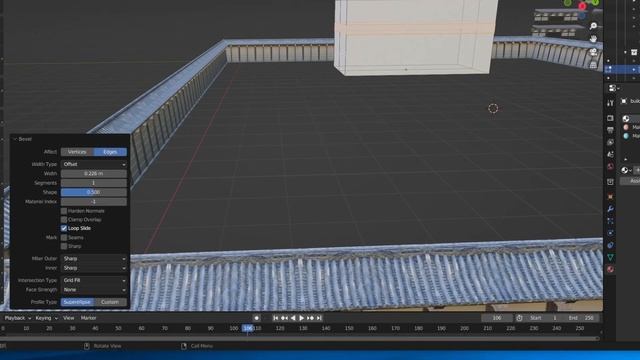Open the Object Data green triangle tab

[x=610, y=257]
